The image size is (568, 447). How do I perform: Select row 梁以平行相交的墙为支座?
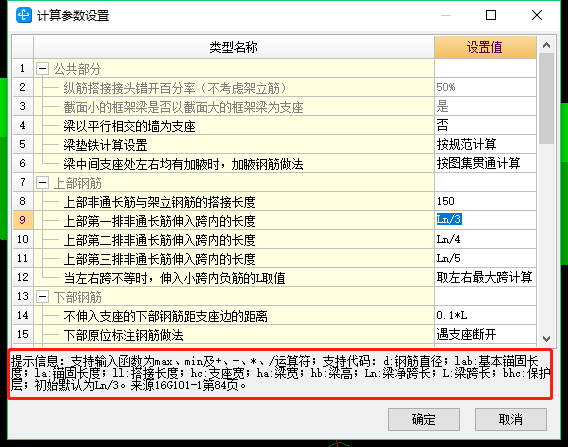[234, 125]
